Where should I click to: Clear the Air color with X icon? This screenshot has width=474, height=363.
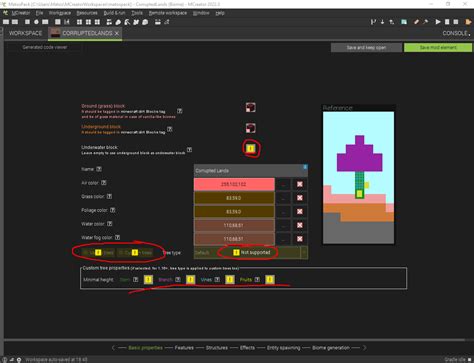(300, 184)
